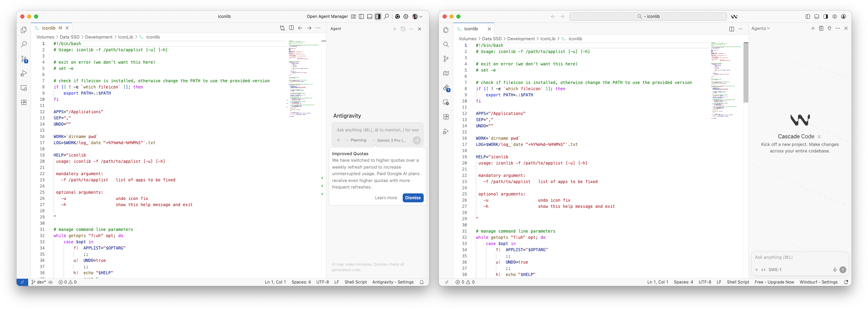This screenshot has width=868, height=309.
Task: Open Extensions view in Antigravity activity bar
Action: [x=24, y=103]
